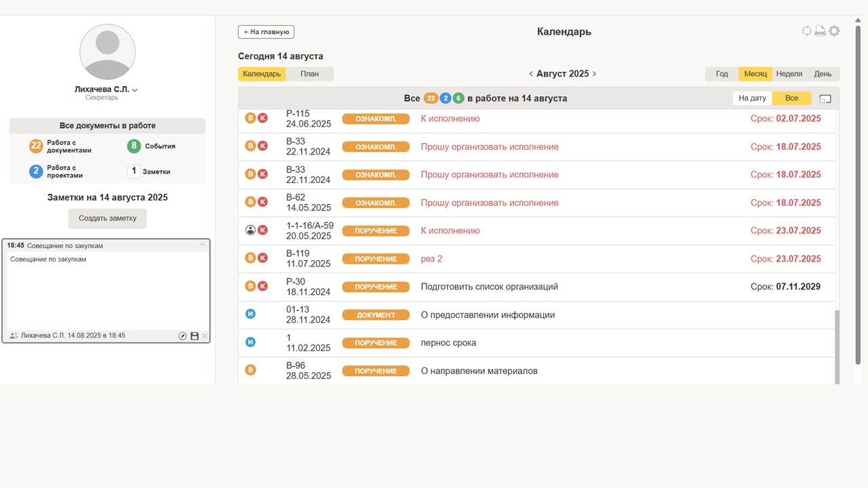The width and height of the screenshot is (868, 488).
Task: Click the expand list window icon
Action: 825,98
